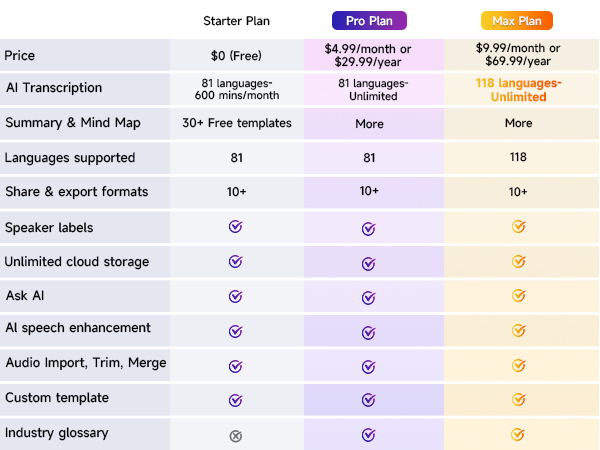Click Starter Plan X icon for Industry glossary
The width and height of the screenshot is (600, 450).
point(236,435)
